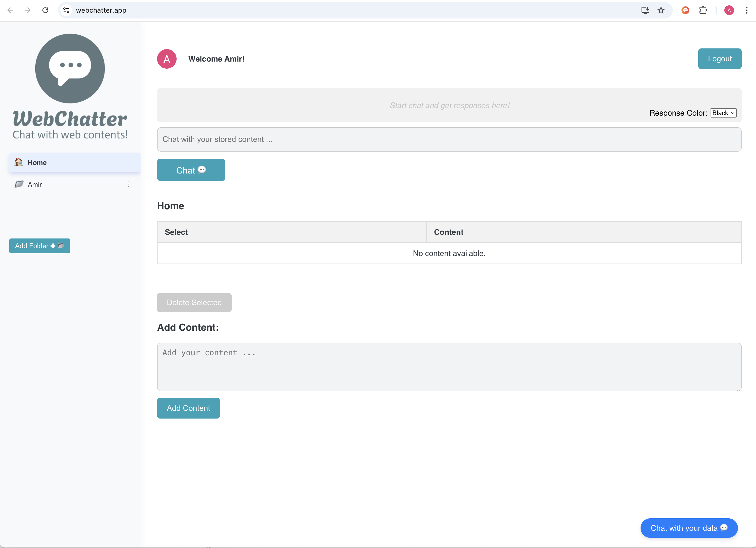The width and height of the screenshot is (756, 548).
Task: Go to Home in the sidebar
Action: coord(75,163)
